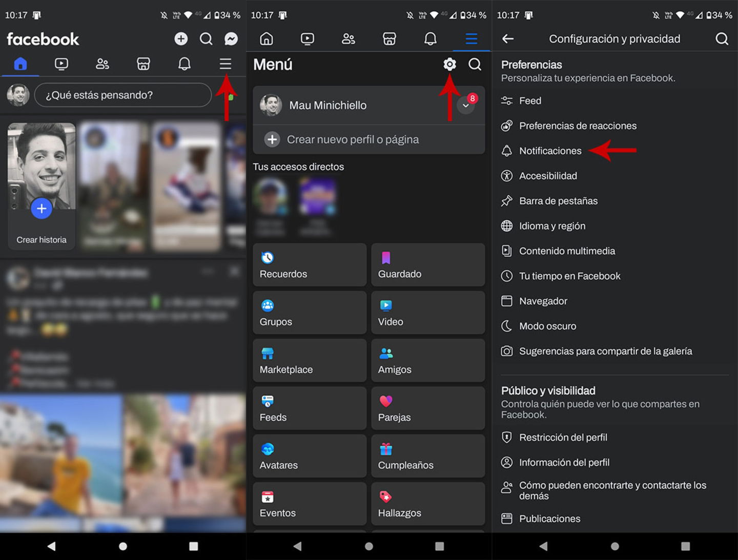Tap the blue plus on Crear historia

click(42, 209)
